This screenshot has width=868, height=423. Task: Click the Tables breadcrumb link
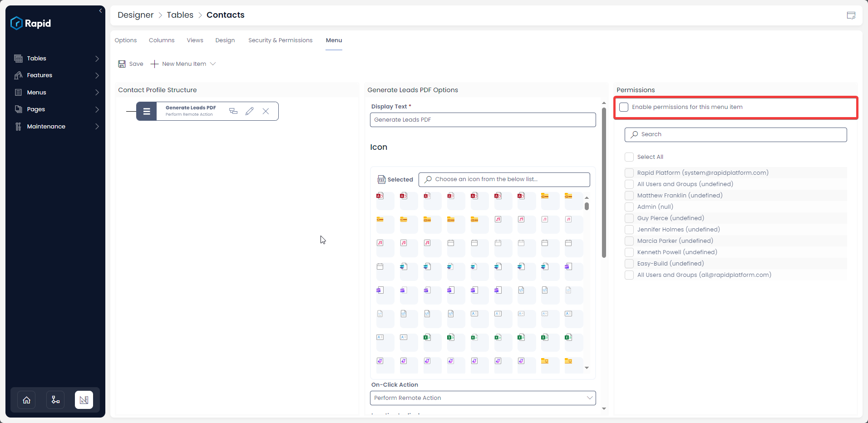pyautogui.click(x=179, y=15)
